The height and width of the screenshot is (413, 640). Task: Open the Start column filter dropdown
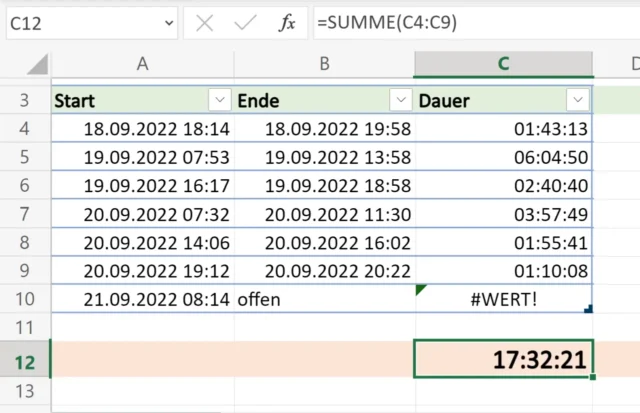(220, 100)
